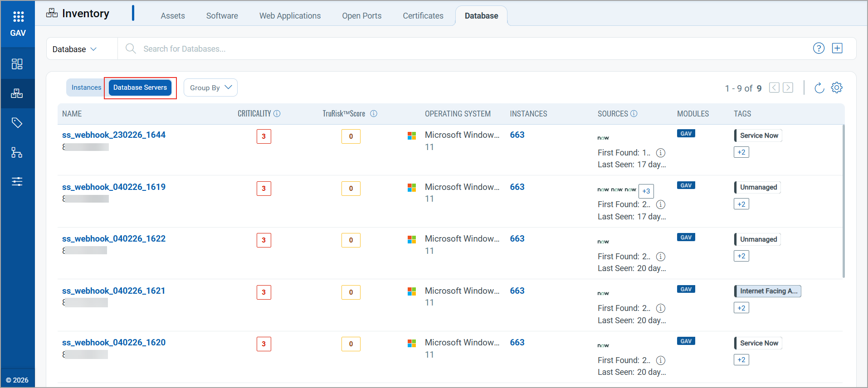Click the add plus icon beside help
Viewport: 868px width, 388px height.
(837, 48)
